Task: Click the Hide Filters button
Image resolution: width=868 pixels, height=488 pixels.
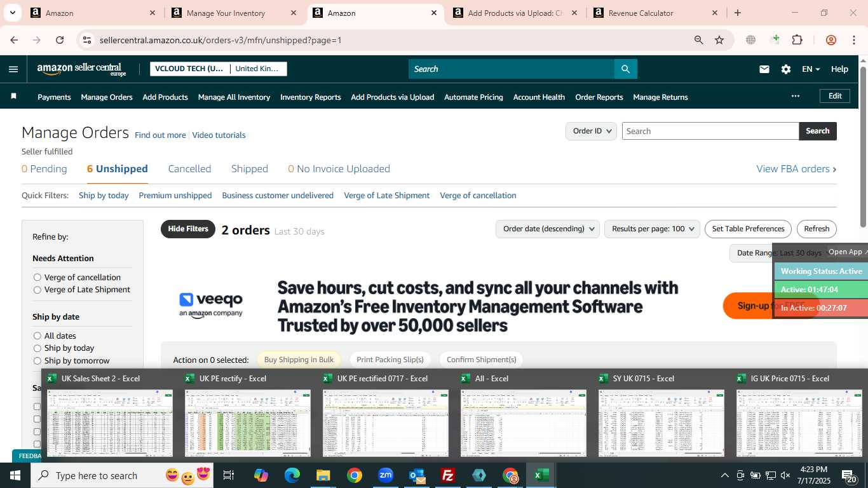Action: (188, 229)
